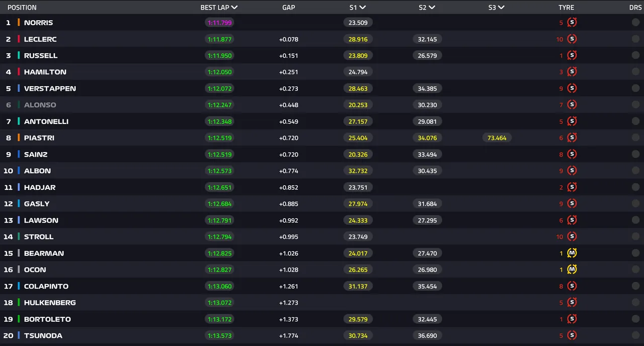The height and width of the screenshot is (346, 644).
Task: Select Antonelli's soft tyre icon
Action: (x=572, y=121)
